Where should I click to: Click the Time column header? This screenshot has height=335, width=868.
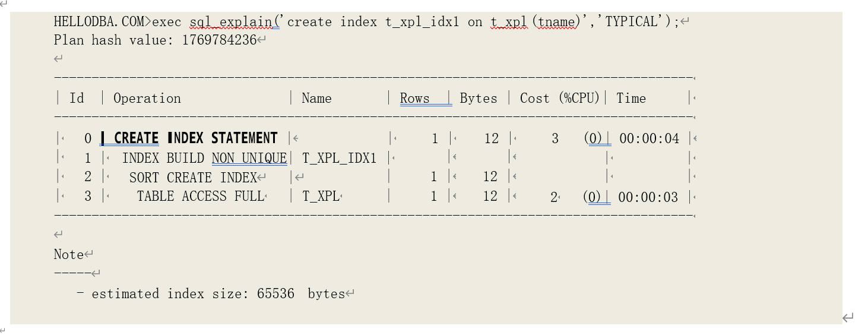coord(631,99)
